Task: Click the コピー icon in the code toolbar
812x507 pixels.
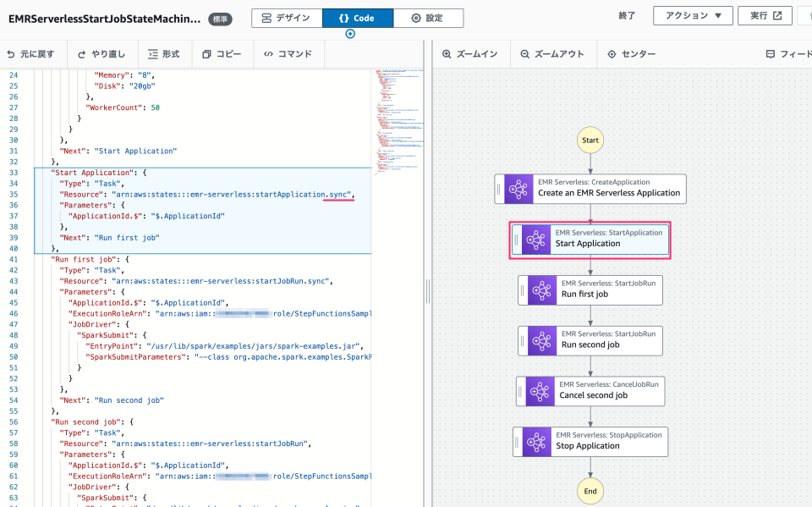Action: point(209,53)
